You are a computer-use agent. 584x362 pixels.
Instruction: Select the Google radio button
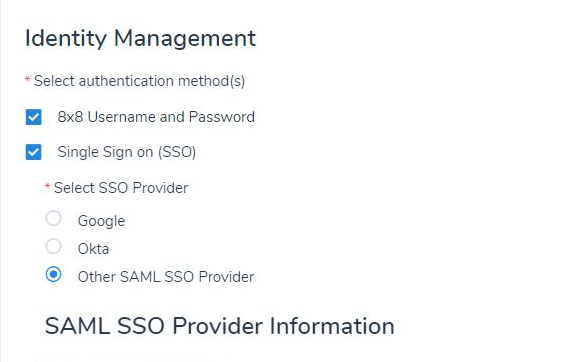53,218
